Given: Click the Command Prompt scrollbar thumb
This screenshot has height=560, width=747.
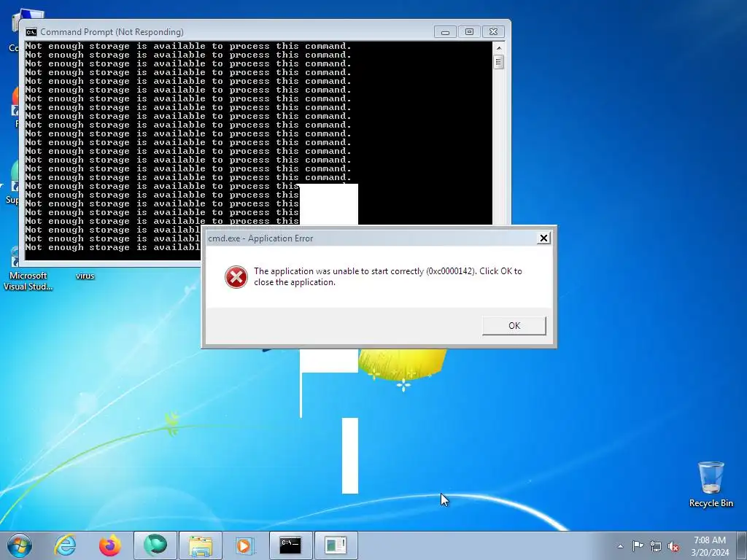Looking at the screenshot, I should point(499,62).
